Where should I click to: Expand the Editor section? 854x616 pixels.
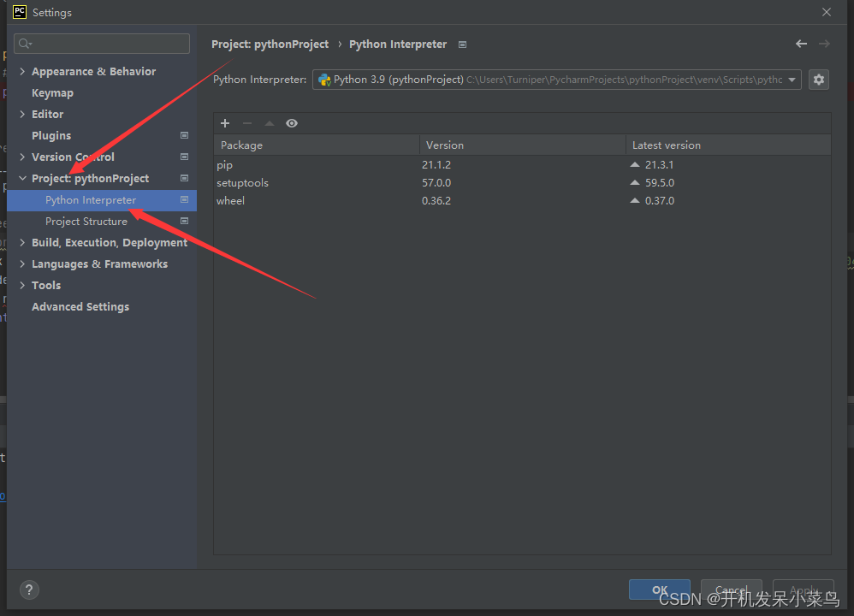tap(22, 114)
